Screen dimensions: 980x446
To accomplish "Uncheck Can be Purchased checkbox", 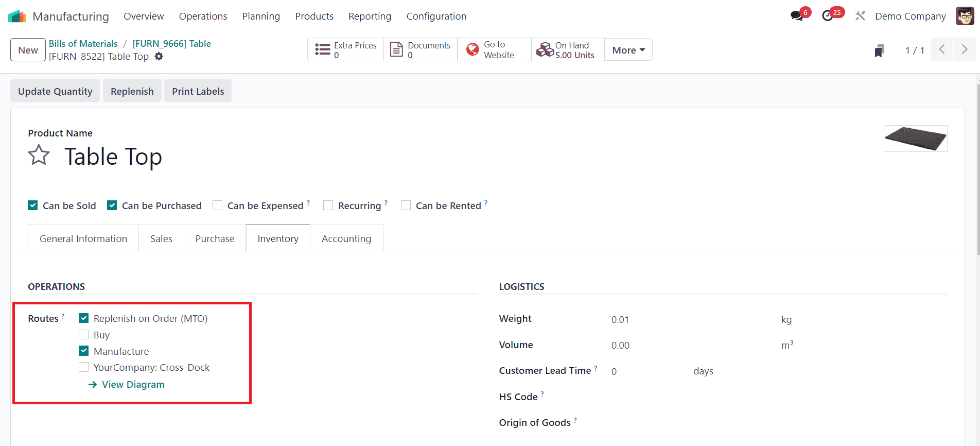I will point(112,205).
